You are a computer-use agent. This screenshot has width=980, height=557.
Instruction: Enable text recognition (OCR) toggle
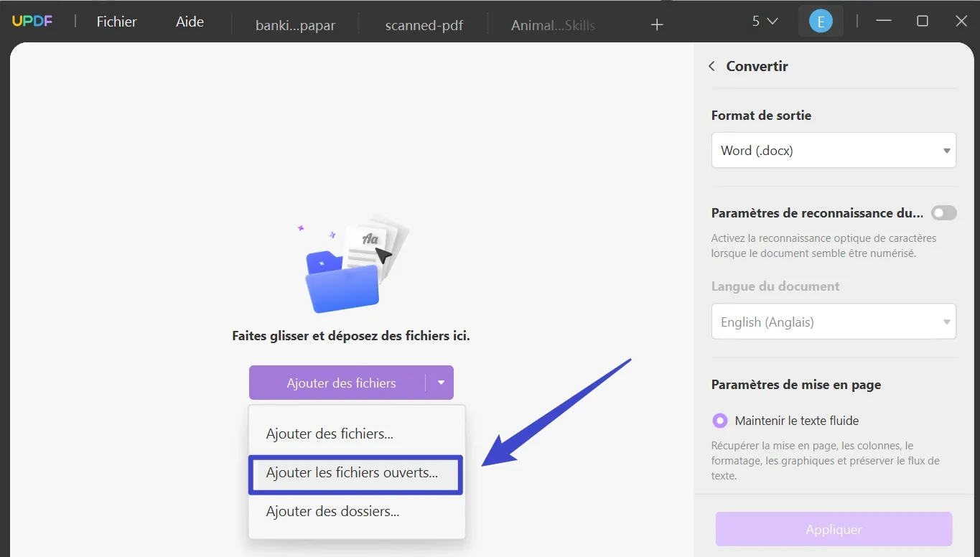(x=943, y=212)
